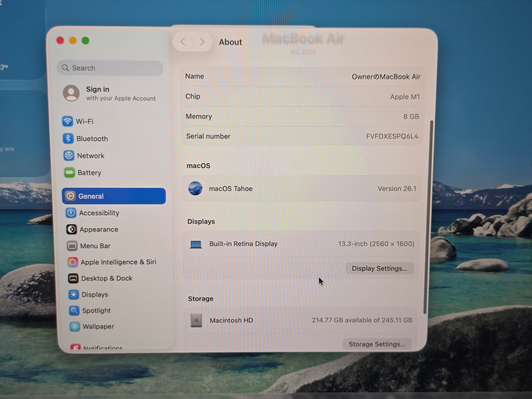
Task: Click the Name label in About list
Action: point(194,76)
